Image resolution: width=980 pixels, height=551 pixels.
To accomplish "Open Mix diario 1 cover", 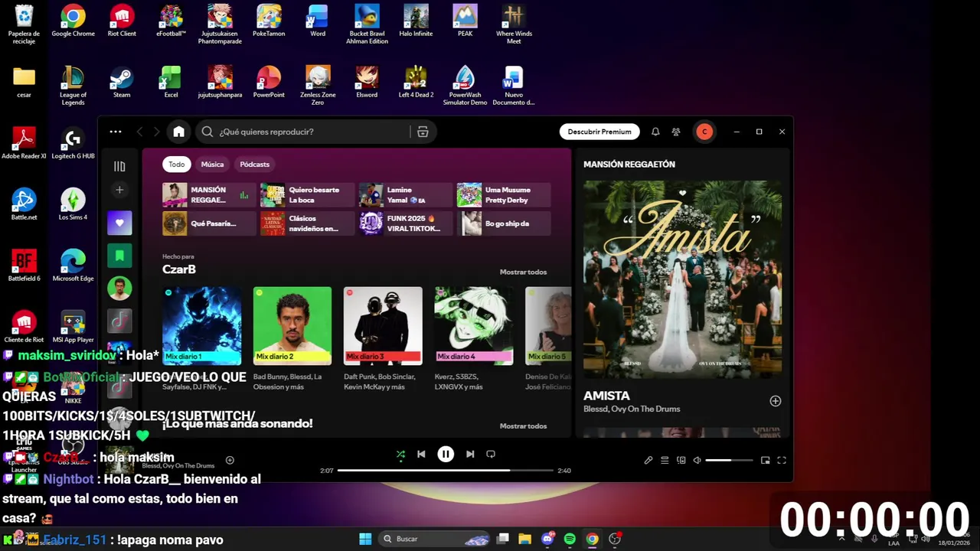I will (201, 326).
